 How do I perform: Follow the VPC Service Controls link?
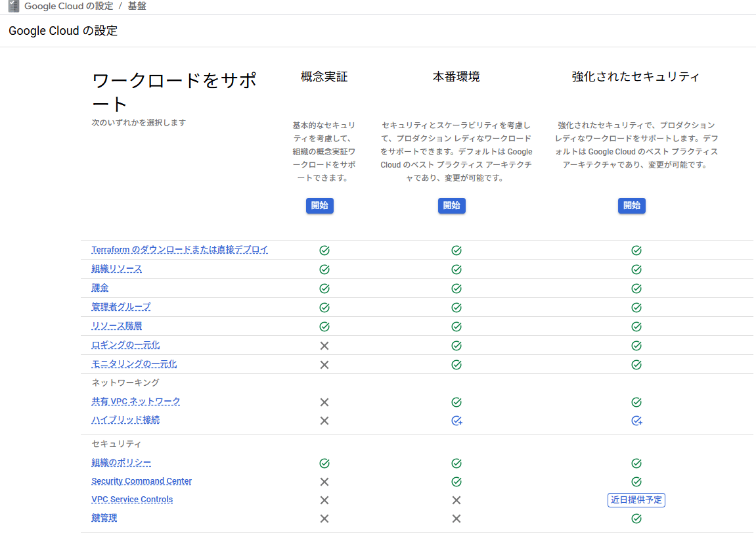pos(132,500)
